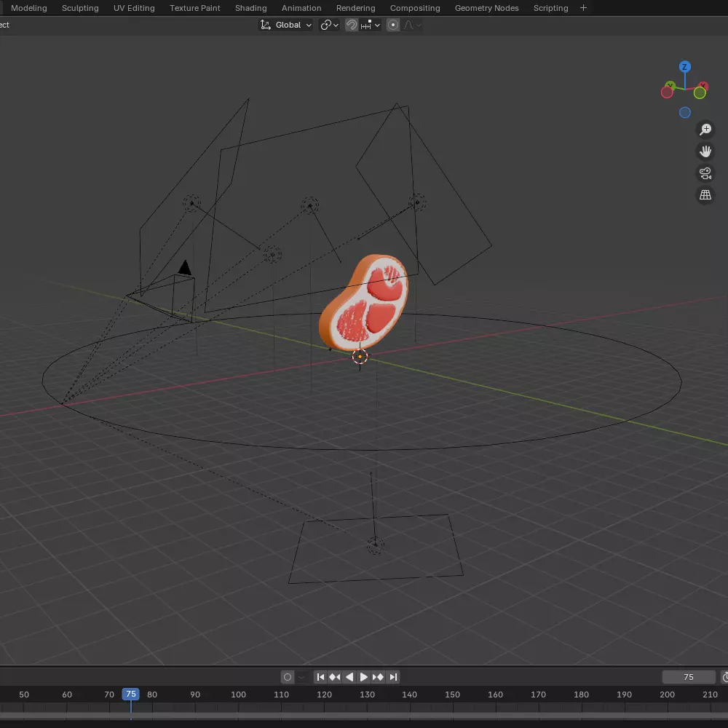Screen dimensions: 728x728
Task: Play the animation in reverse
Action: point(349,677)
